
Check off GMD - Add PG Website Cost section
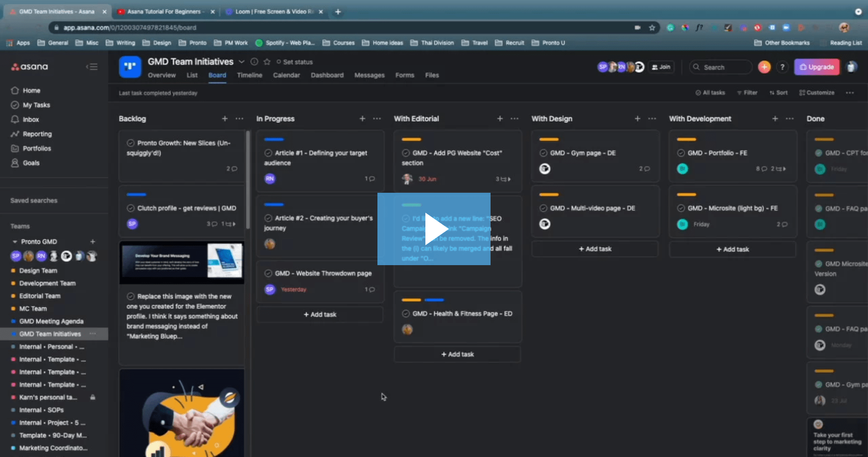pyautogui.click(x=406, y=153)
